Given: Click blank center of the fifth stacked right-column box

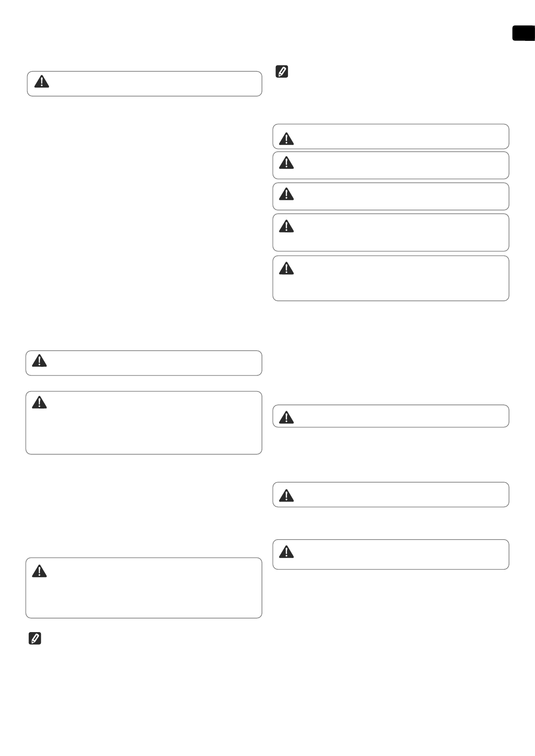Looking at the screenshot, I should tap(391, 278).
